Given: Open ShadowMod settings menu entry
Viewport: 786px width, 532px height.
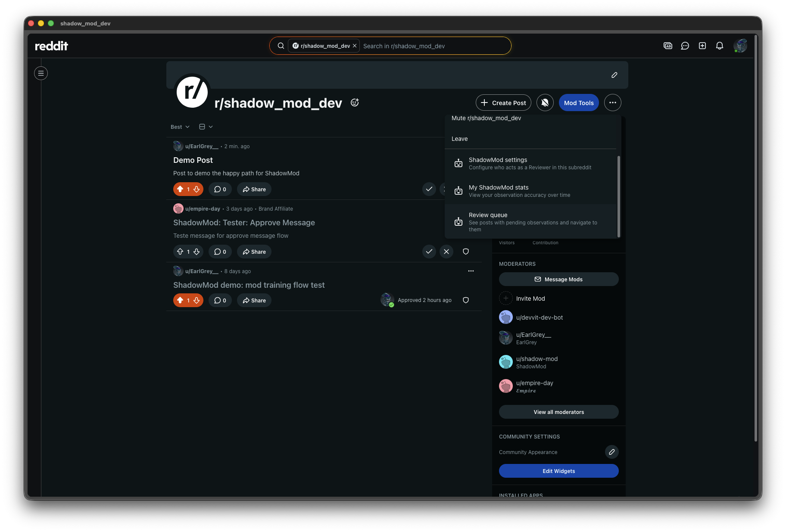Looking at the screenshot, I should point(530,163).
